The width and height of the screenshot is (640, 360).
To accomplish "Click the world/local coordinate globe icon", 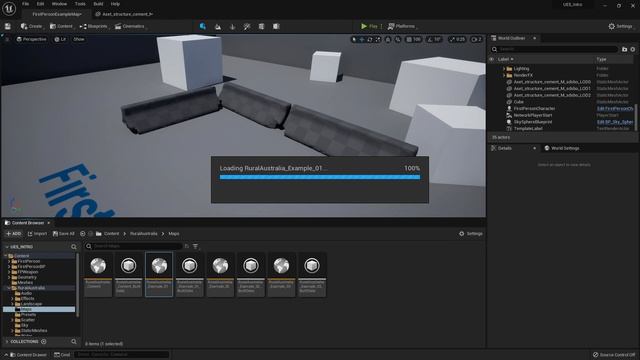I will click(388, 40).
